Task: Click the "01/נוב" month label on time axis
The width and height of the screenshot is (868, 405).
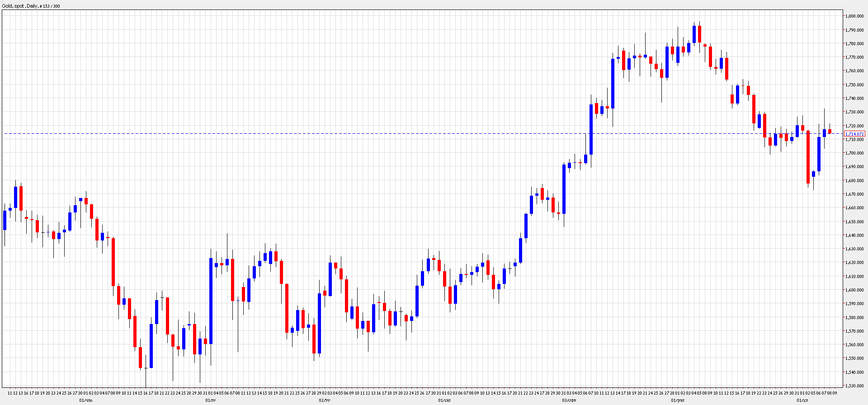Action: [x=802, y=400]
